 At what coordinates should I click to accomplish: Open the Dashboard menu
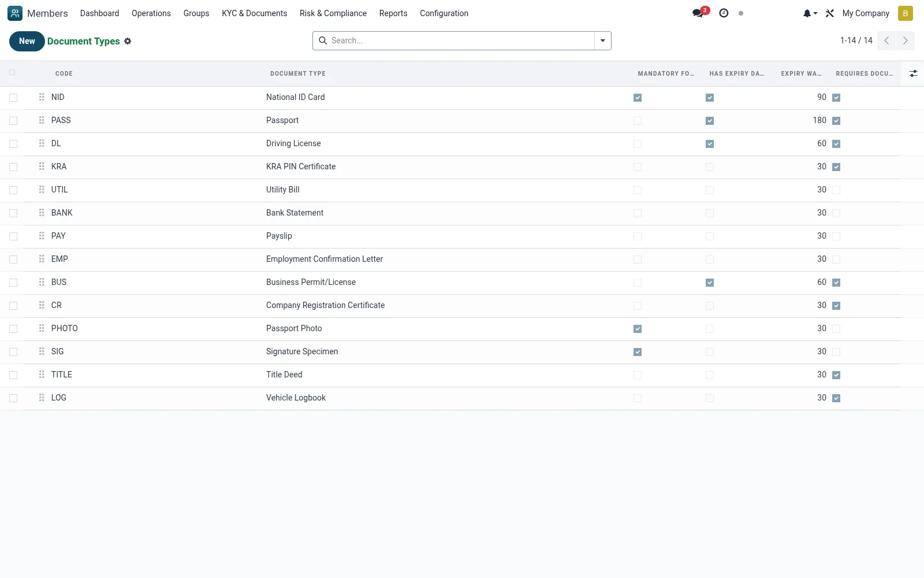[x=99, y=13]
